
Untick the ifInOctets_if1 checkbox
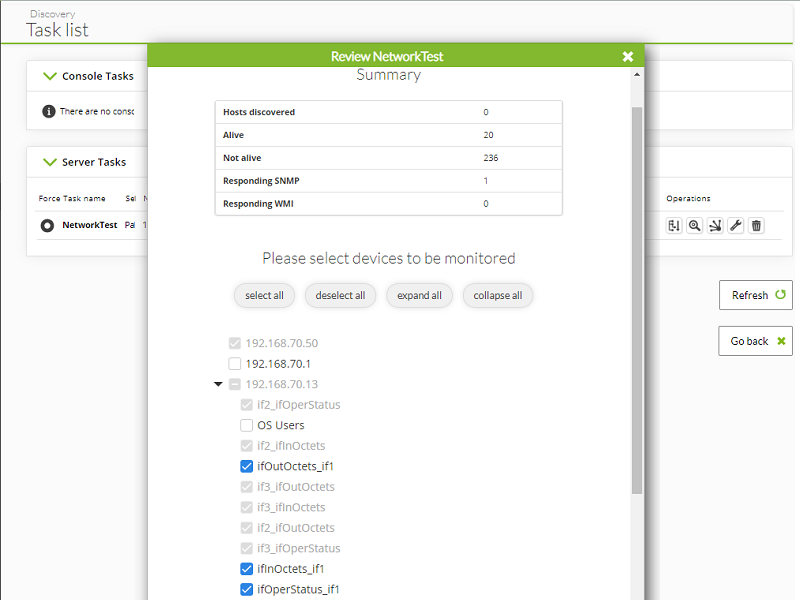pos(246,568)
